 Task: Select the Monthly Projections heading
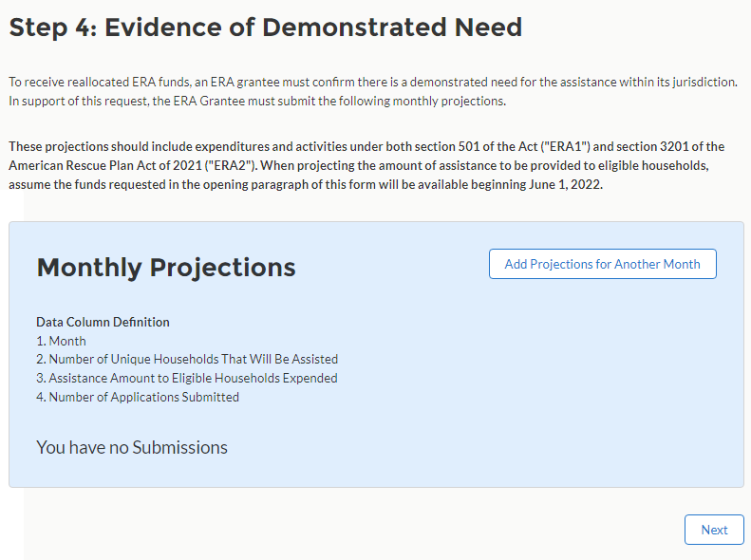pos(166,268)
